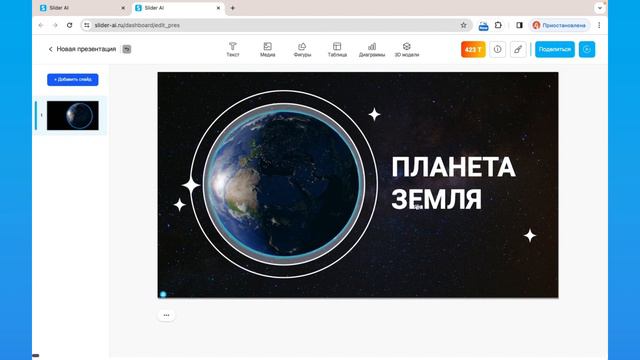Image resolution: width=640 pixels, height=360 pixels.
Task: Click the small blue dot at slide corner
Action: tap(163, 294)
